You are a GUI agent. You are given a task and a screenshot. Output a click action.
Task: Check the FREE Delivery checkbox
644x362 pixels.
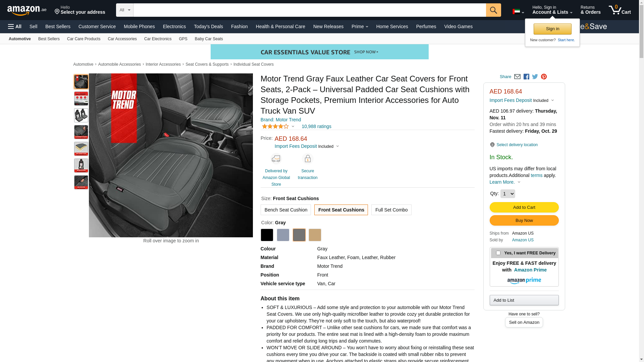pos(498,253)
